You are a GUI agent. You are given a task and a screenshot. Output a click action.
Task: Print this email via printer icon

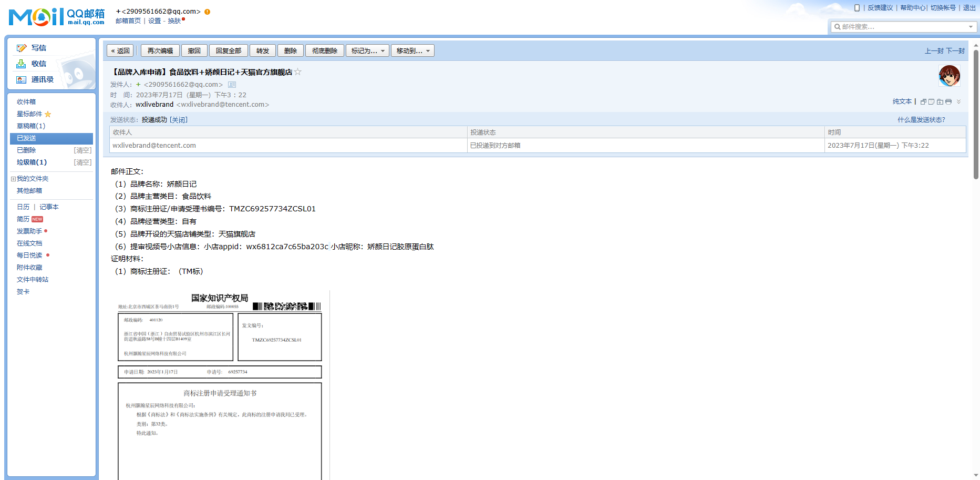pyautogui.click(x=948, y=101)
